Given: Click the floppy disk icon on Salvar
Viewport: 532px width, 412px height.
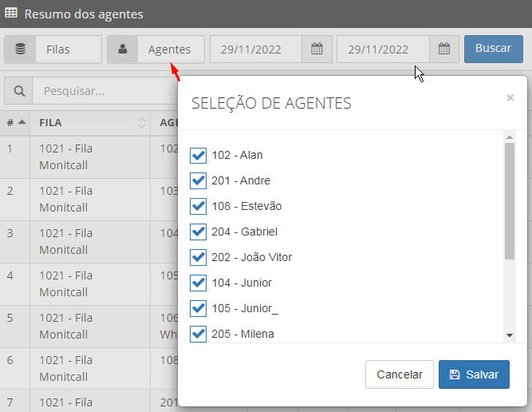Looking at the screenshot, I should 455,374.
